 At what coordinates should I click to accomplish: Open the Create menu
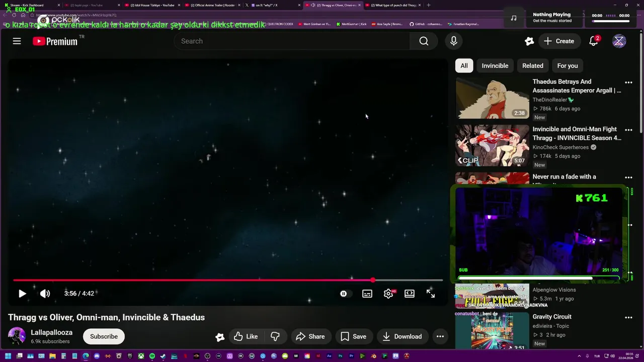click(559, 41)
